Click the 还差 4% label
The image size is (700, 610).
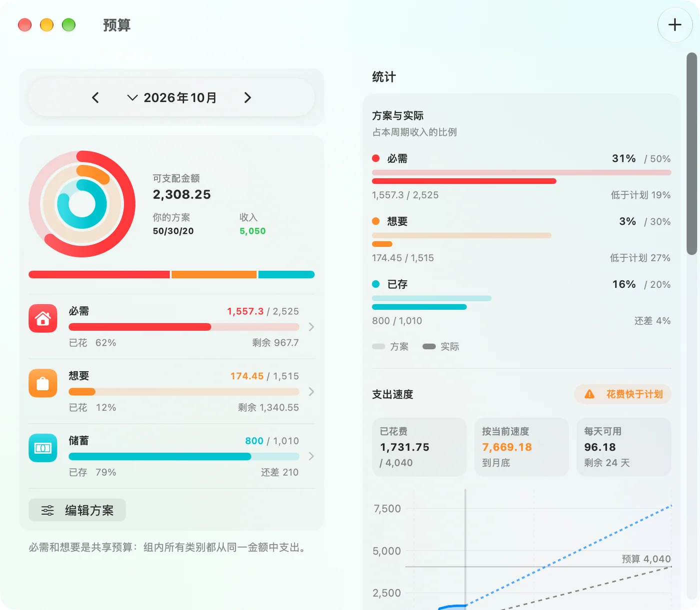tap(652, 321)
